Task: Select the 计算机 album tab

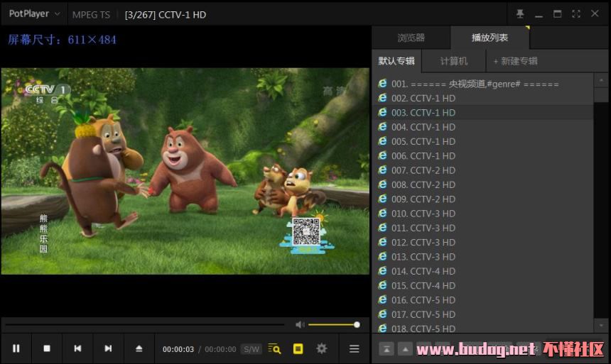Action: pos(453,61)
